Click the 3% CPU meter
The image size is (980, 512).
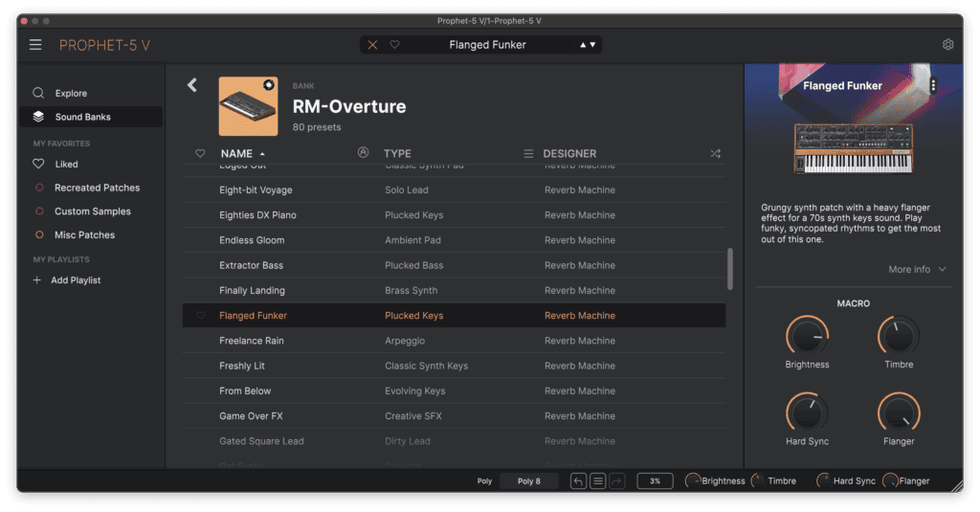point(655,480)
